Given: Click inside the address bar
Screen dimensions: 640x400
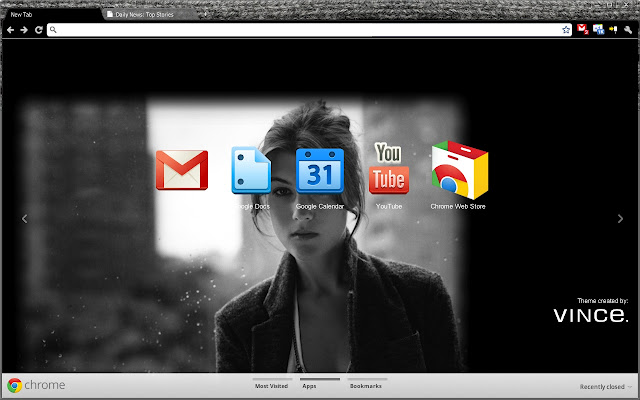Looking at the screenshot, I should (x=300, y=30).
